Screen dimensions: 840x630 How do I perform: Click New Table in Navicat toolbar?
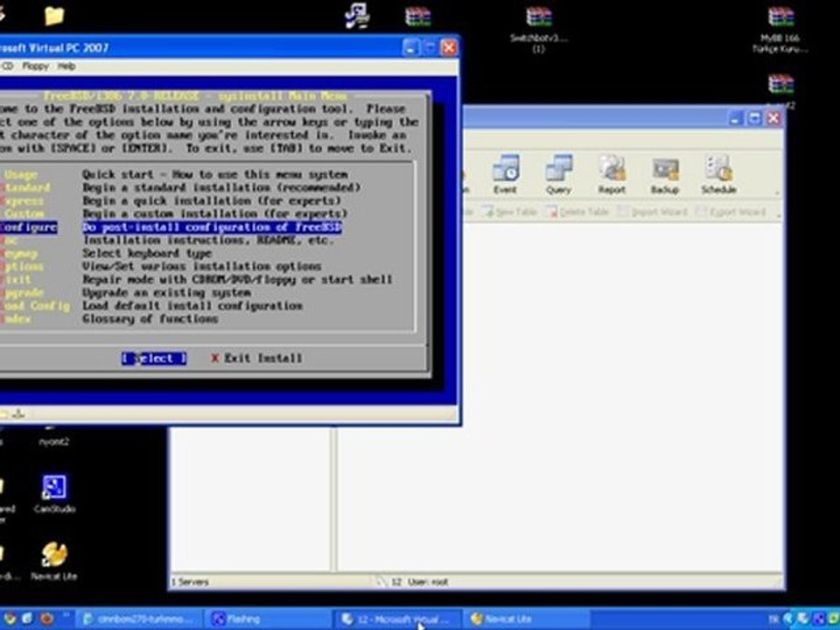coord(509,212)
